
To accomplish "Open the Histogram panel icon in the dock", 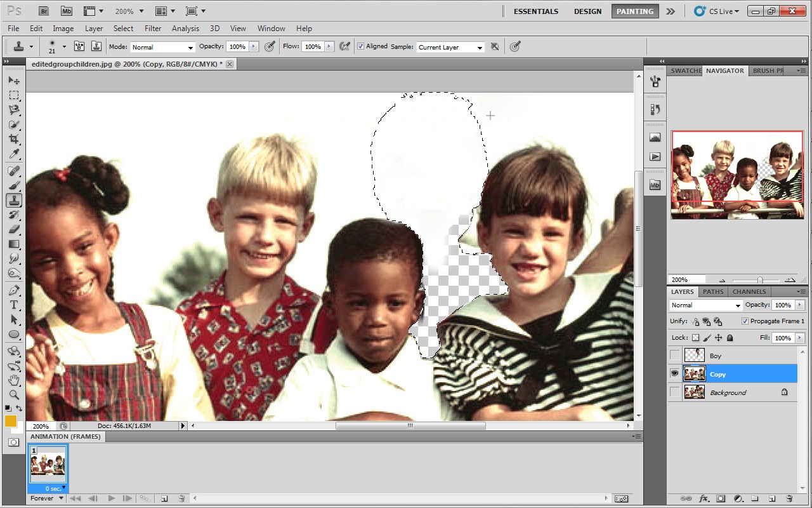I will [655, 137].
